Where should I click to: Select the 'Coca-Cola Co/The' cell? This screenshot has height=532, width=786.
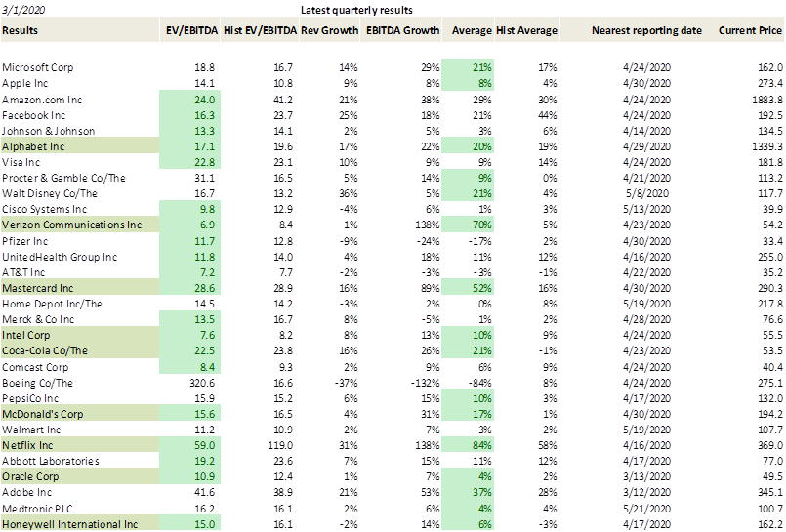click(80, 350)
